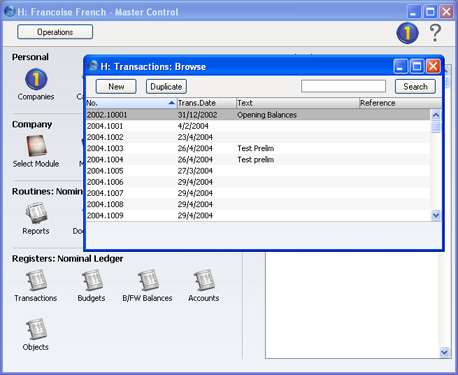The width and height of the screenshot is (458, 375).
Task: Select transaction row 2004.1004
Action: [x=258, y=160]
